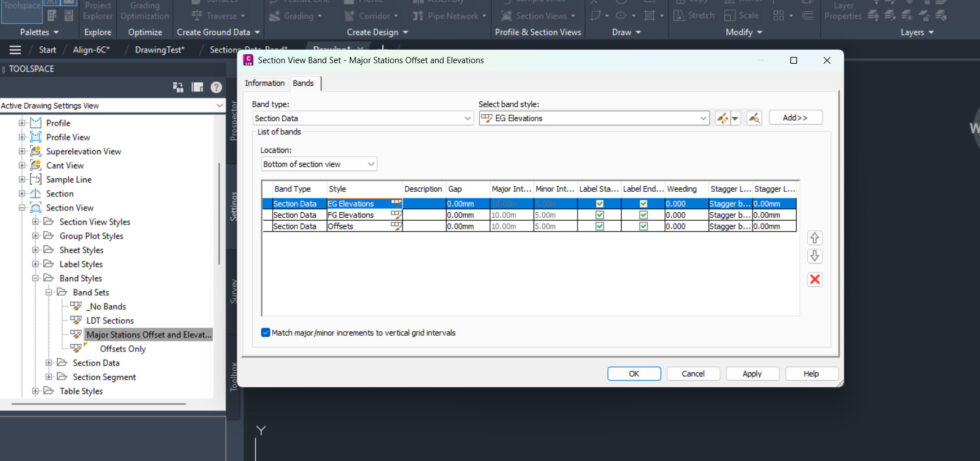This screenshot has width=980, height=461.
Task: Switch to the Bands tab
Action: click(304, 83)
